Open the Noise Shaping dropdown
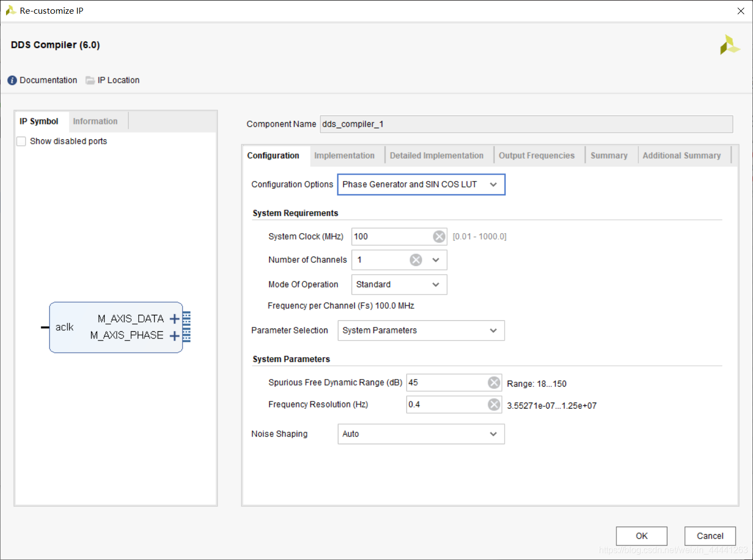The width and height of the screenshot is (753, 560). 421,434
